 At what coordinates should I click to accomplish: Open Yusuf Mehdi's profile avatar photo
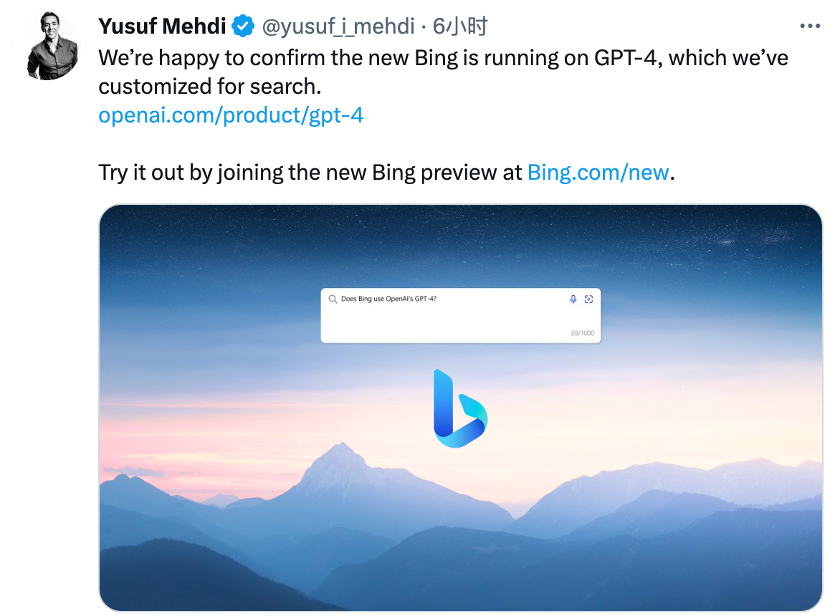pos(52,45)
